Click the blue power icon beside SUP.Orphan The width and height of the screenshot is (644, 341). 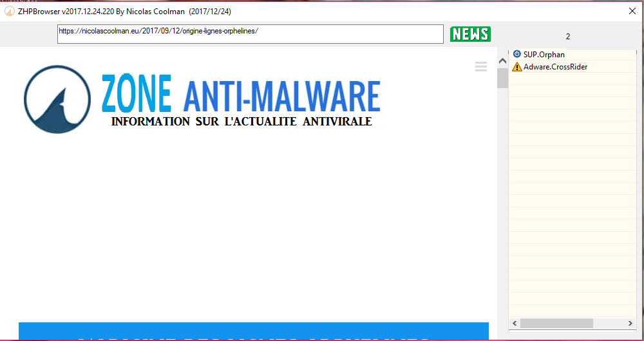click(x=517, y=54)
